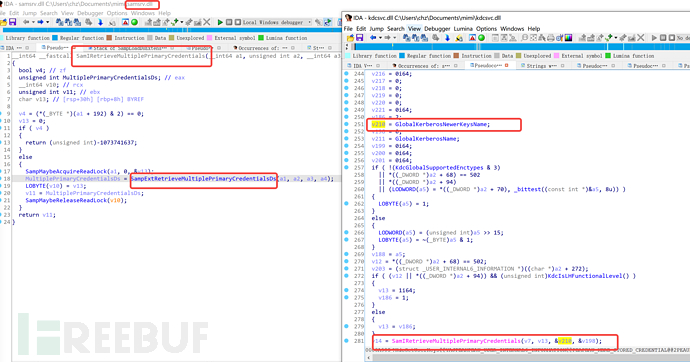Toggle the breakpoint dot on line 279 in kdcsvc.dll
This screenshot has width=690, height=362.
point(347,326)
